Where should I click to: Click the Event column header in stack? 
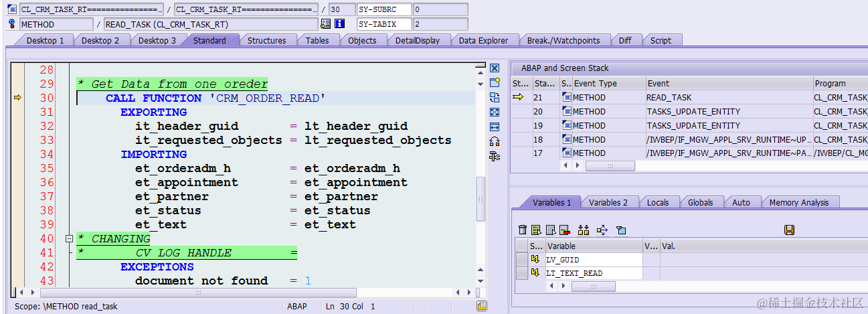(x=729, y=84)
